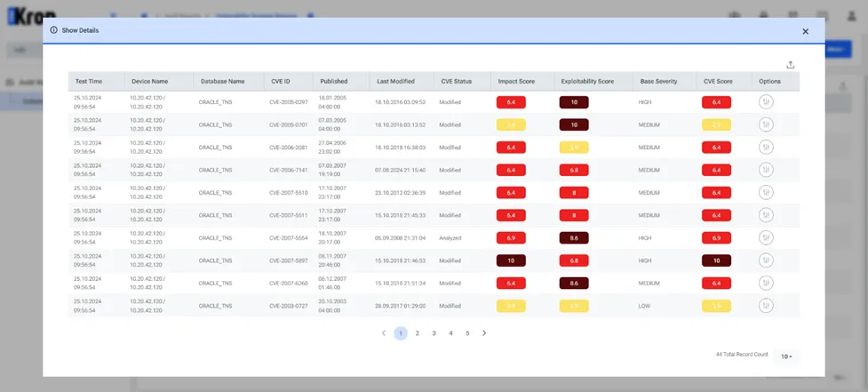Click the Show Details dialog title
868x392 pixels.
[x=80, y=30]
